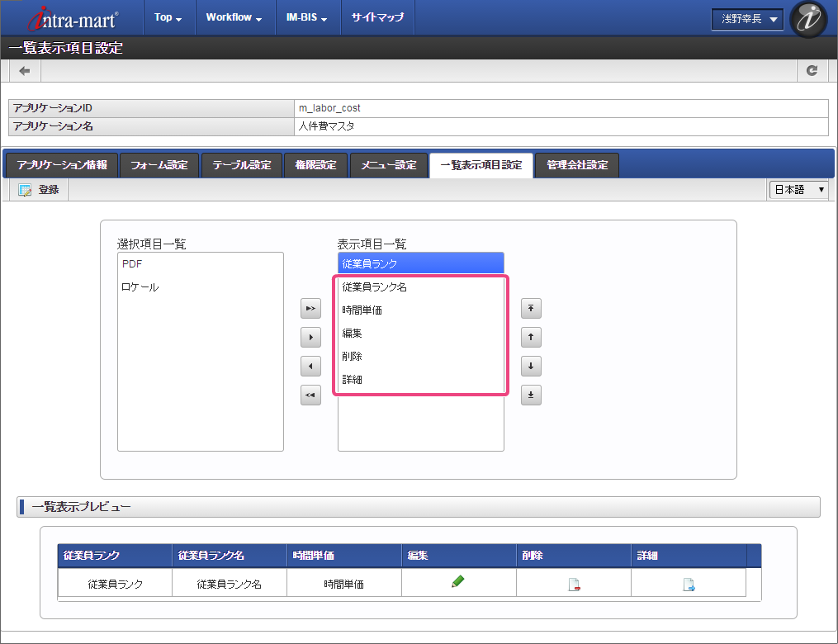
Task: Click the back arrow icon in toolbar
Action: (25, 71)
